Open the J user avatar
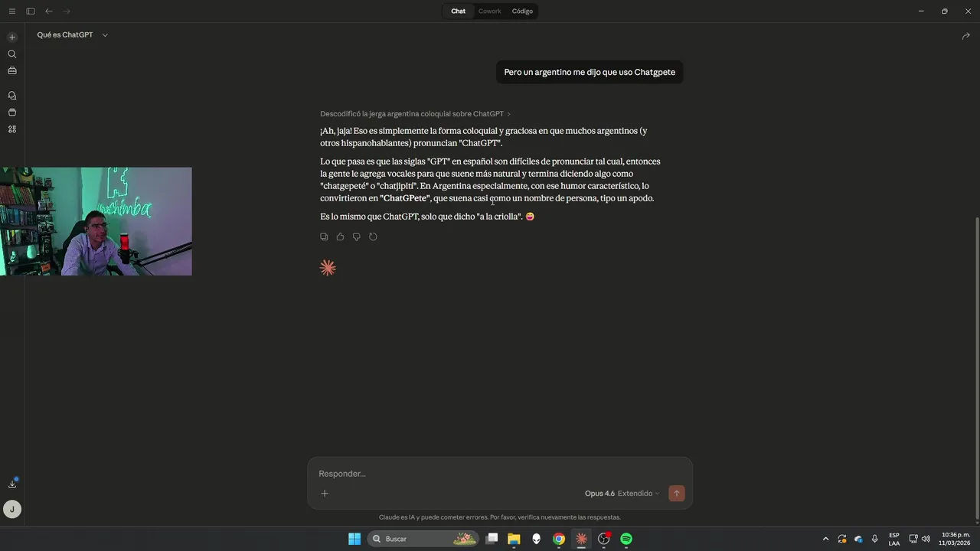Image resolution: width=980 pixels, height=551 pixels. (12, 509)
